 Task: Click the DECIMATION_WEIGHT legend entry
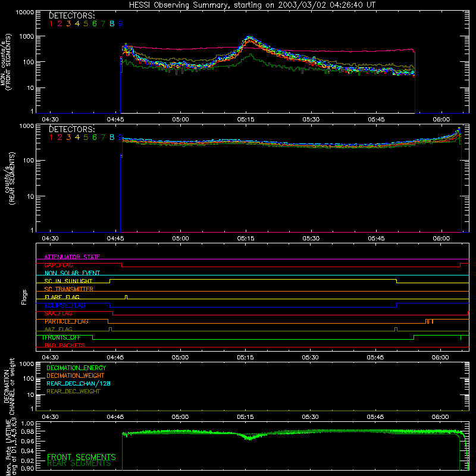tap(76, 375)
